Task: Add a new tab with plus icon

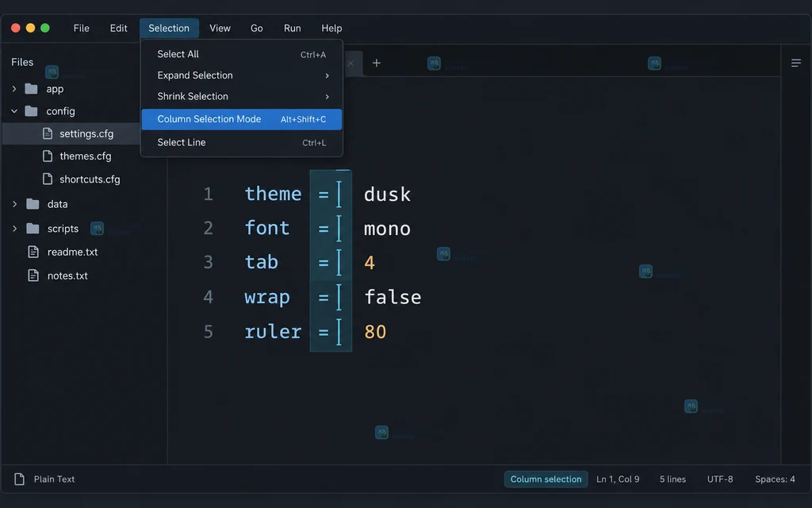Action: (x=377, y=63)
